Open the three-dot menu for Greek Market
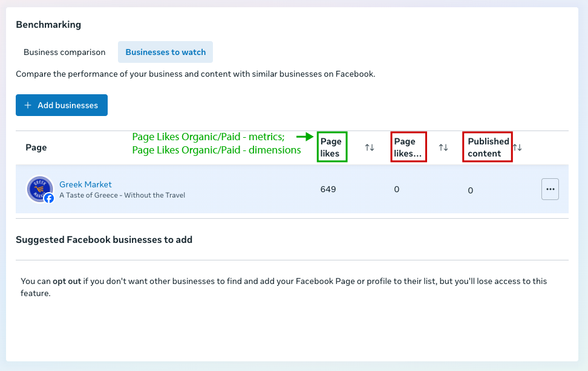The image size is (588, 371). tap(550, 189)
